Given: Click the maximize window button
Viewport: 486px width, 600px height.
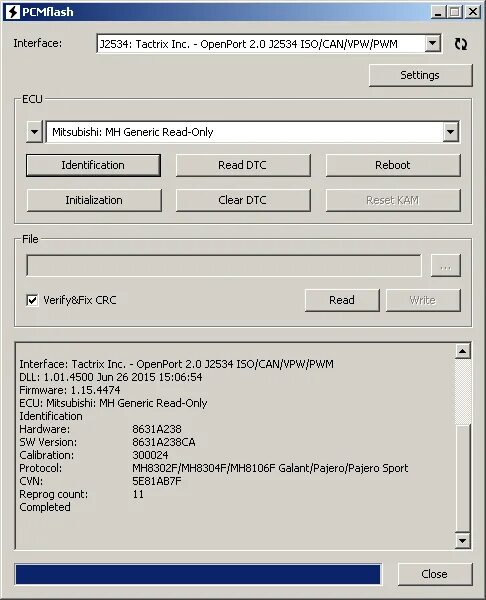Looking at the screenshot, I should coord(455,12).
